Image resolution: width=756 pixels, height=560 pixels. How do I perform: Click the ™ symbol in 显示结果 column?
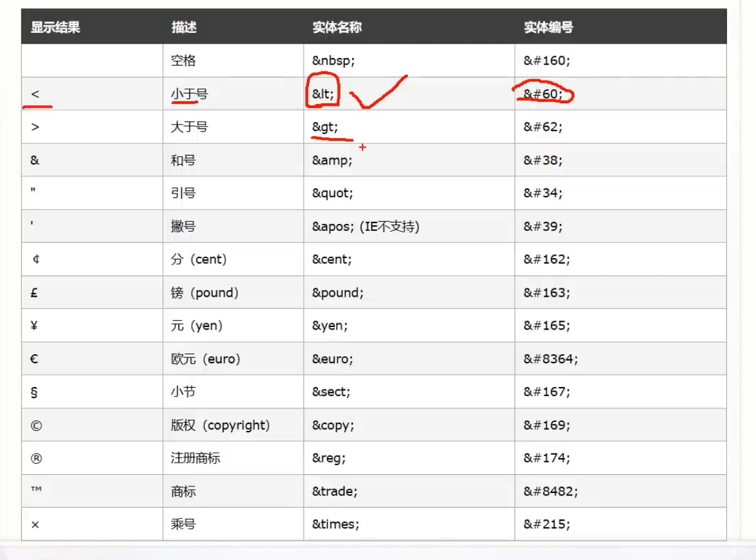[36, 489]
